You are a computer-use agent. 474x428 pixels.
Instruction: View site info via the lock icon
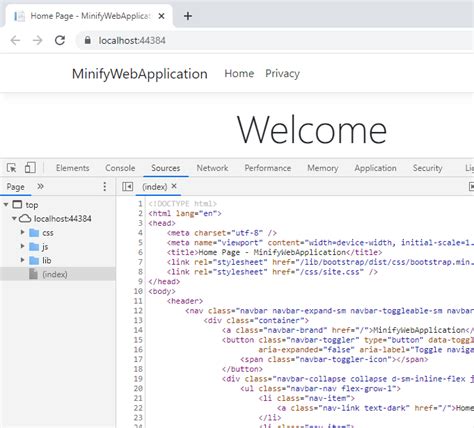tap(87, 40)
